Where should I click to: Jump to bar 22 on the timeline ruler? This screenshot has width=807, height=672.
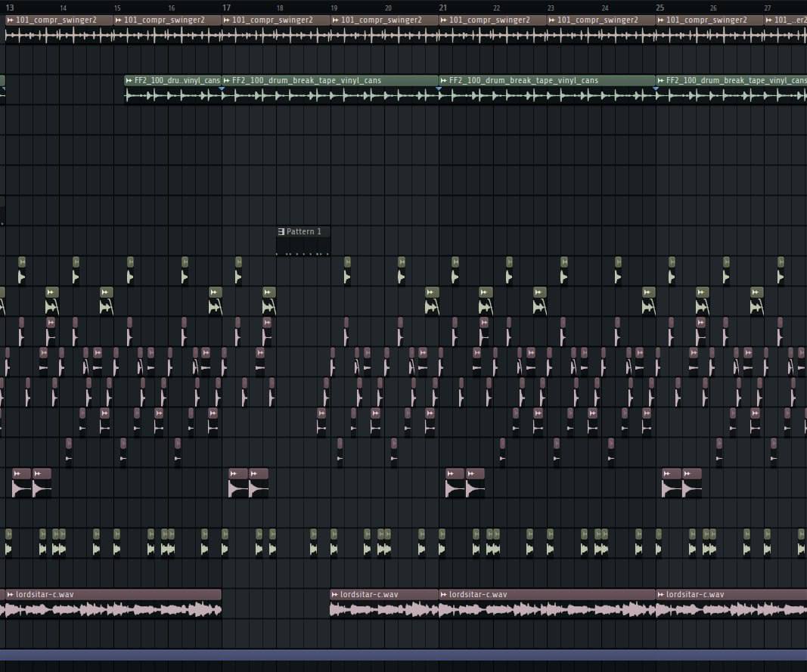click(x=497, y=8)
